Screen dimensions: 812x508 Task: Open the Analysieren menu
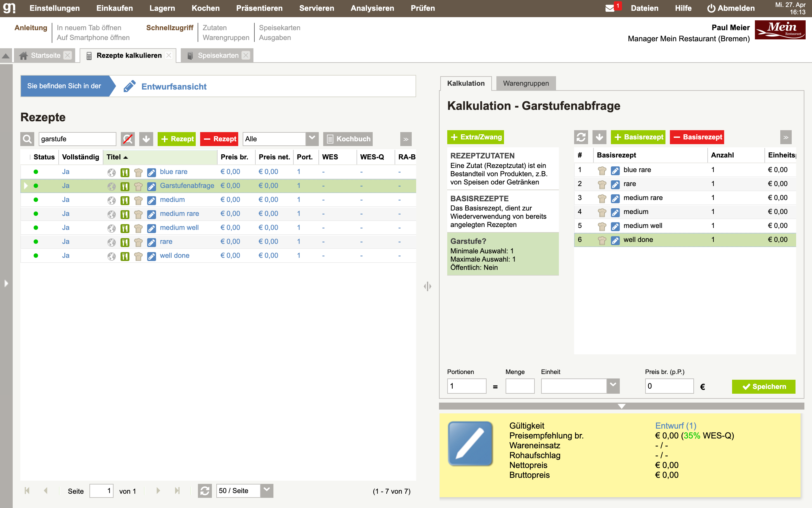(372, 8)
